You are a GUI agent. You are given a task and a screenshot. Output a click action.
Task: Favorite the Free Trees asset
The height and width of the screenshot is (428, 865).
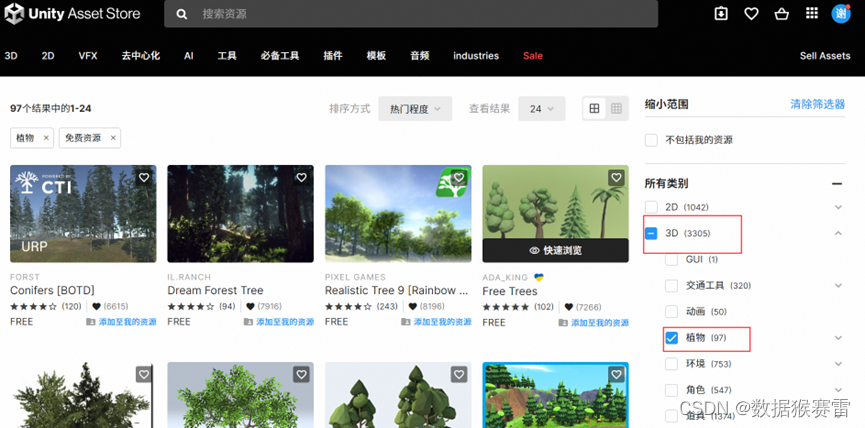click(616, 178)
